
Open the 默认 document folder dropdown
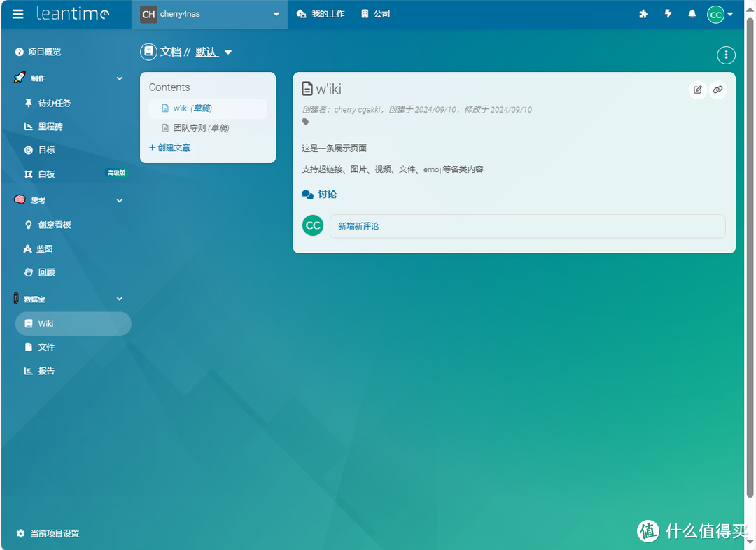coord(212,52)
